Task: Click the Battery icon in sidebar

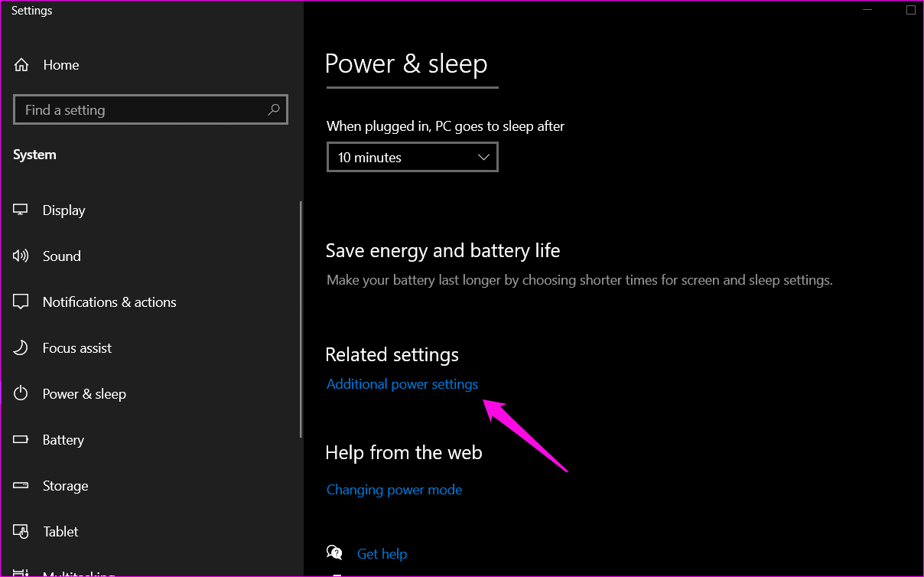Action: (x=21, y=440)
